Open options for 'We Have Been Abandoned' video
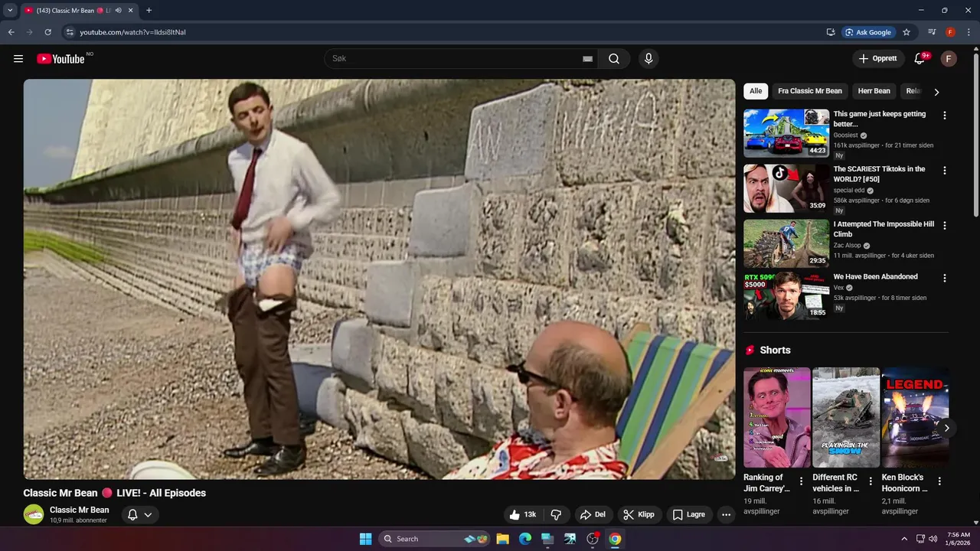980x551 pixels. coord(944,279)
